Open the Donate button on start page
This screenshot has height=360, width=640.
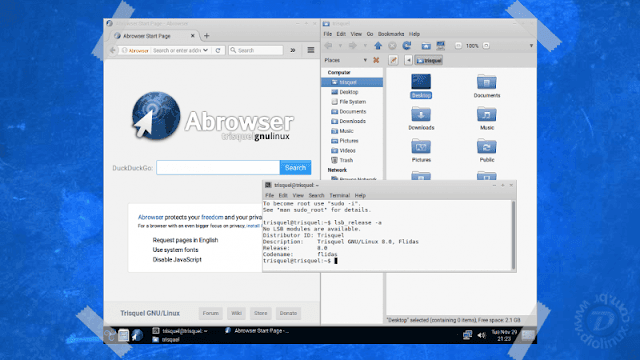click(288, 313)
